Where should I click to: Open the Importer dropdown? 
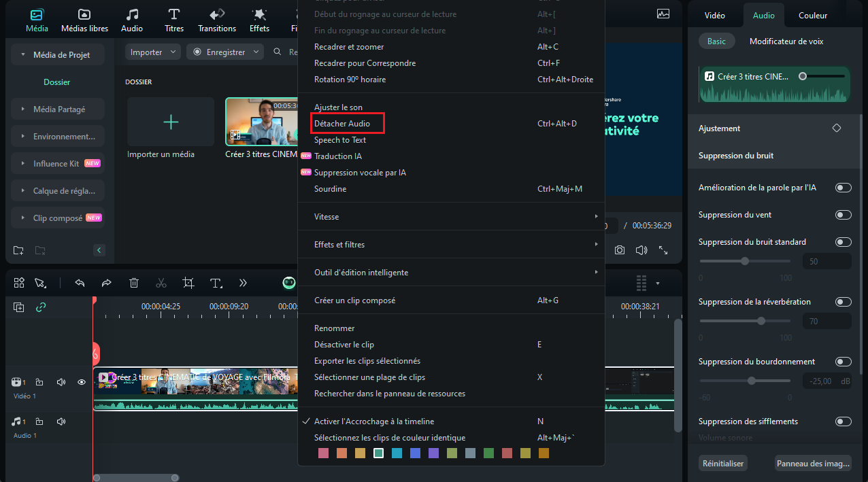pos(154,52)
